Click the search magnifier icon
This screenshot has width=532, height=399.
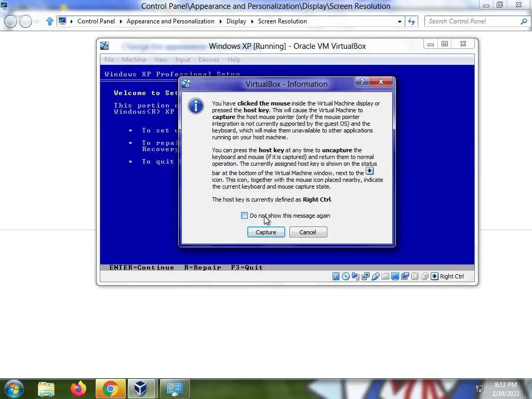point(524,21)
